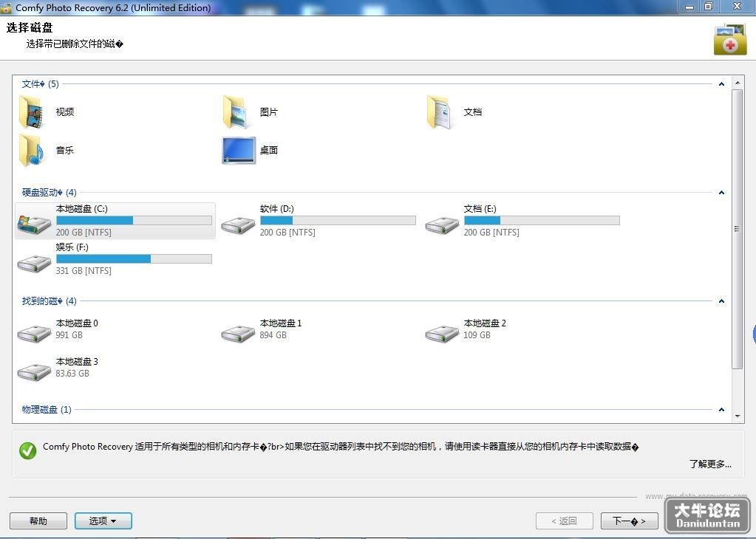Collapse the 物理磁盘 (1) section

(721, 410)
